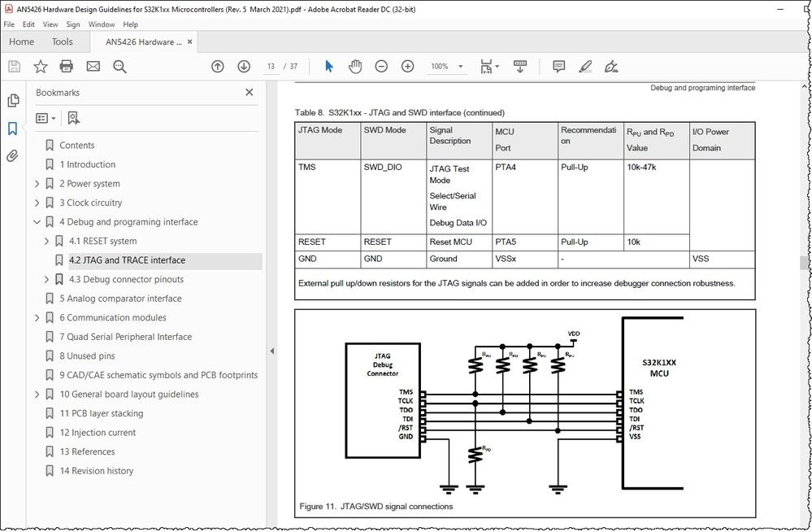812x532 pixels.
Task: Expand 6 Communication modules bookmark
Action: click(x=37, y=318)
